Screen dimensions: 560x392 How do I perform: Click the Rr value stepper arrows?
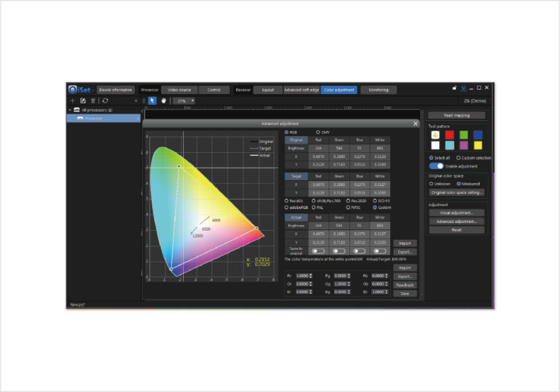click(311, 276)
